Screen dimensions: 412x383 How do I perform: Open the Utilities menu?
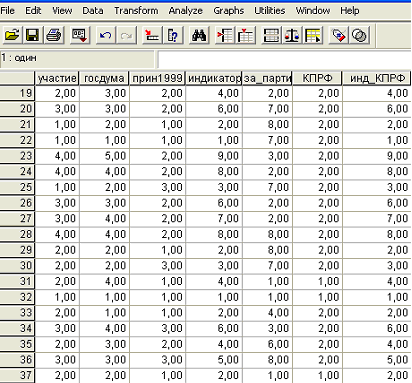[x=269, y=11]
